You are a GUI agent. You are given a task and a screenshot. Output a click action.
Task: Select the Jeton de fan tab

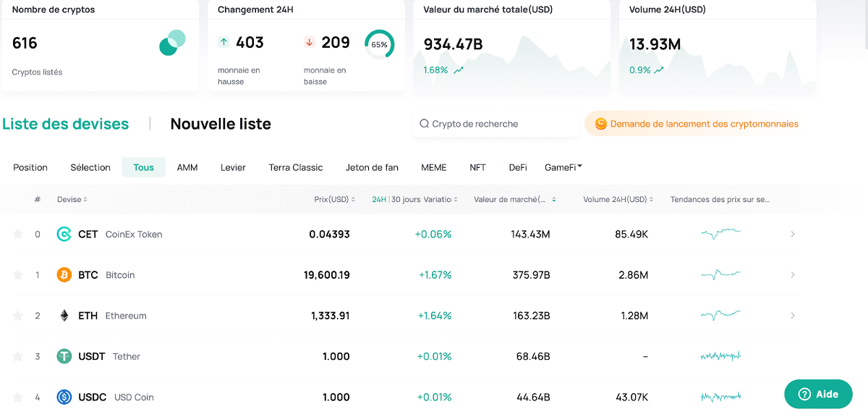pos(372,167)
